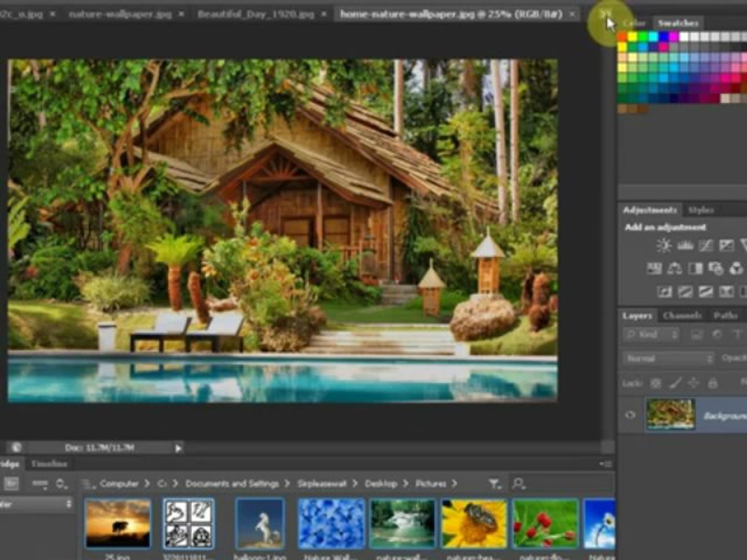Toggle adjustment layer filter in Layers panel
Screen dimensions: 747x560
tap(717, 334)
